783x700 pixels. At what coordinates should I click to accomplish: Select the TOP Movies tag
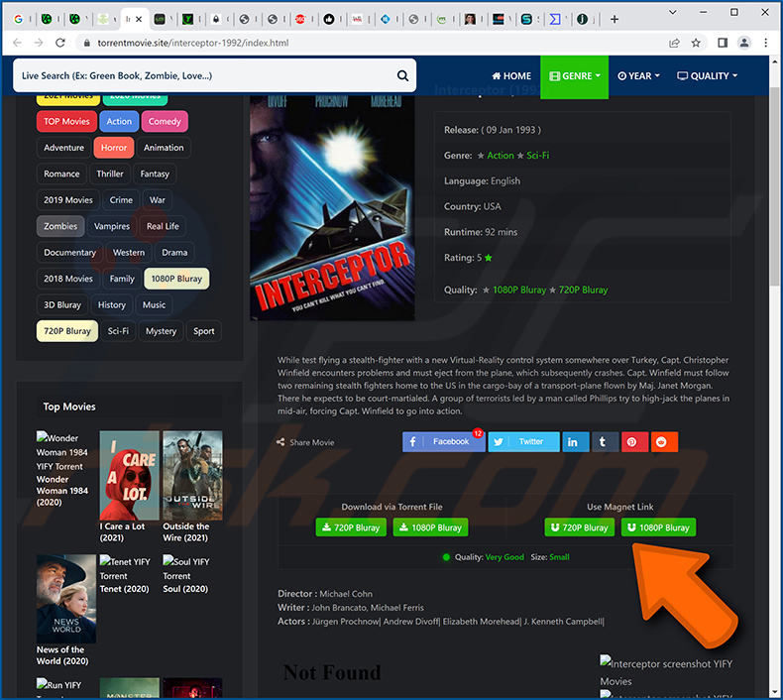pyautogui.click(x=66, y=121)
